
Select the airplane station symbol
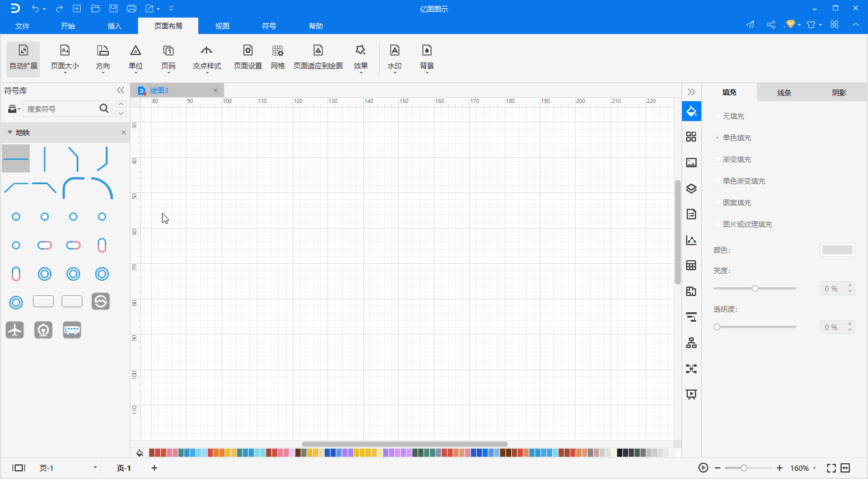point(15,330)
